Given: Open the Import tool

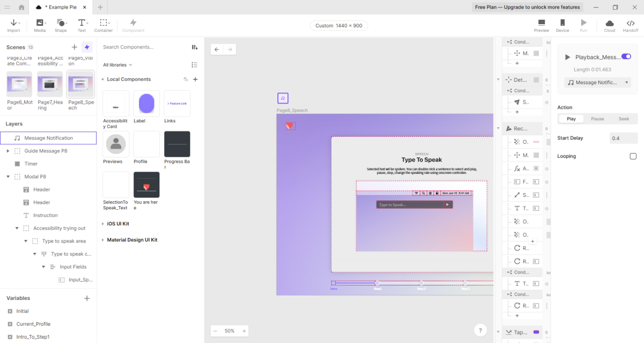Looking at the screenshot, I should 13,25.
